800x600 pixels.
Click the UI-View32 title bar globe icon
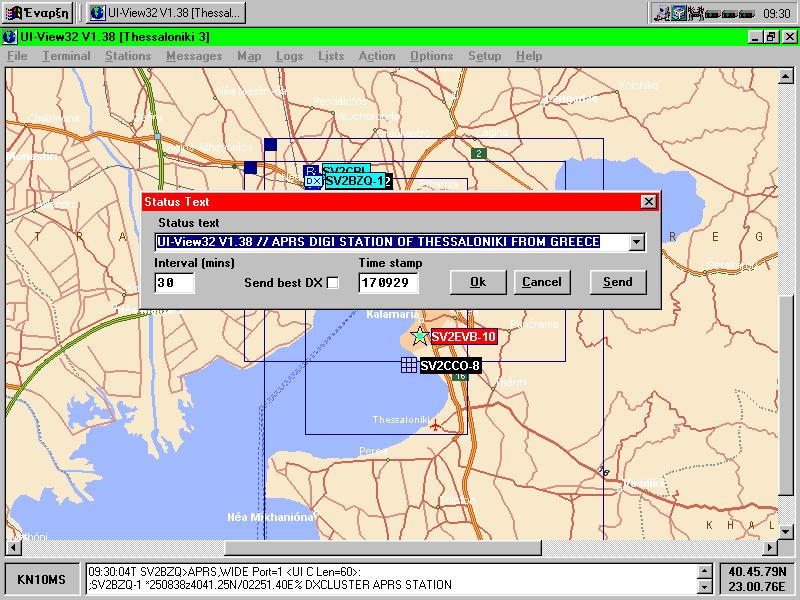9,37
